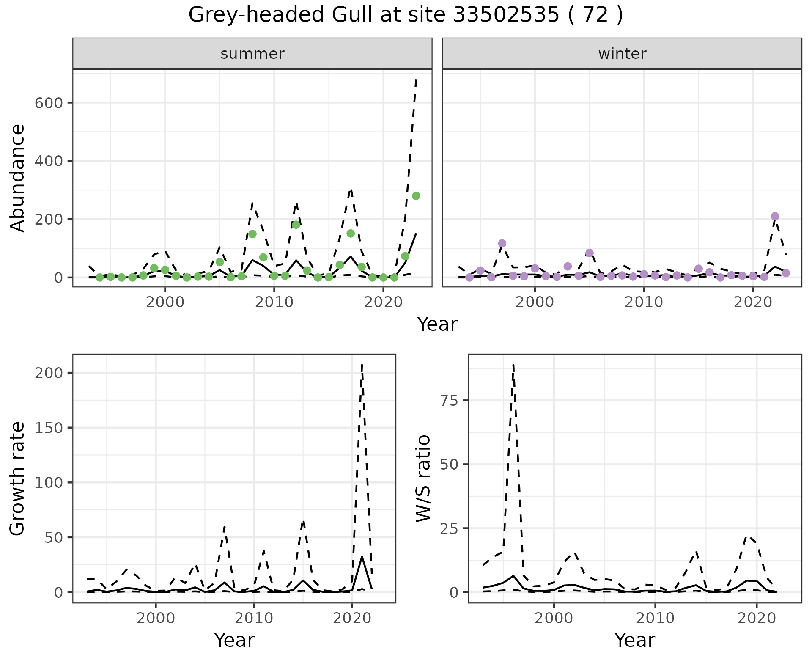Click the 600 tick label on Abundance axis
The image size is (812, 660).
coord(49,103)
